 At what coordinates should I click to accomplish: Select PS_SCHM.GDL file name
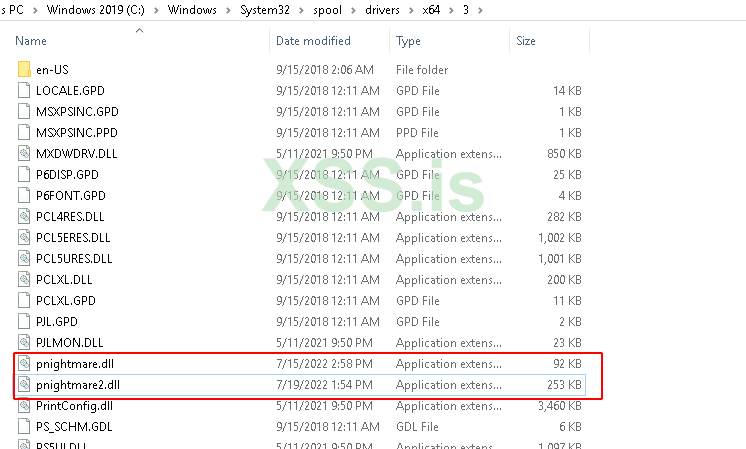[x=74, y=427]
